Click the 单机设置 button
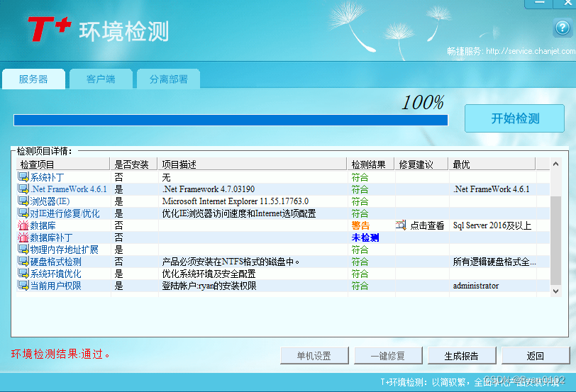Screen dimensions: 576x392 [x=314, y=356]
